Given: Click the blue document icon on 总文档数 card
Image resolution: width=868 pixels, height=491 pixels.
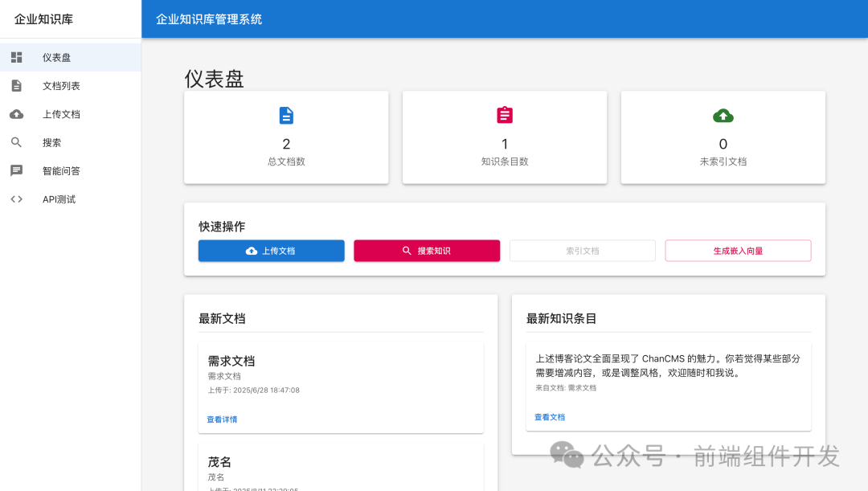Looking at the screenshot, I should [286, 115].
